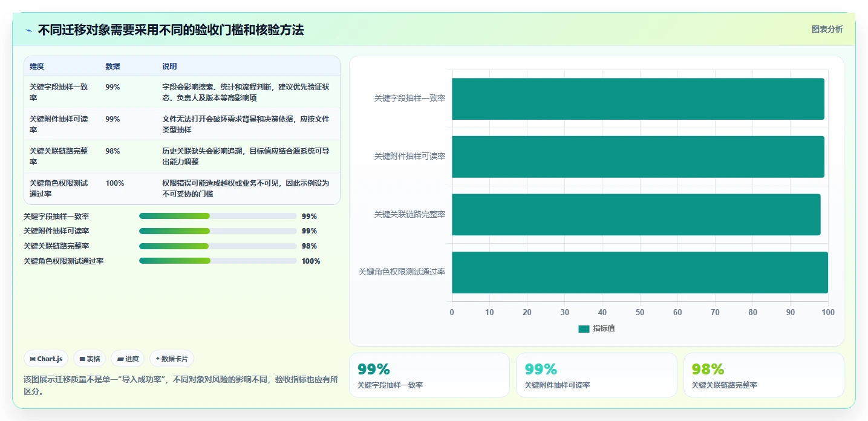The image size is (868, 421).
Task: Open the 关键关联链路完整率 data card
Action: (764, 375)
